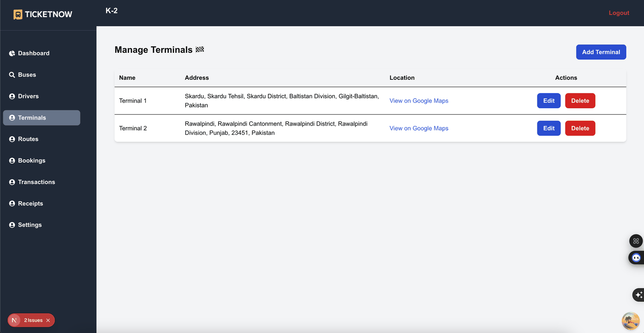
Task: Click the Rawalpindi address text
Action: coord(276,128)
